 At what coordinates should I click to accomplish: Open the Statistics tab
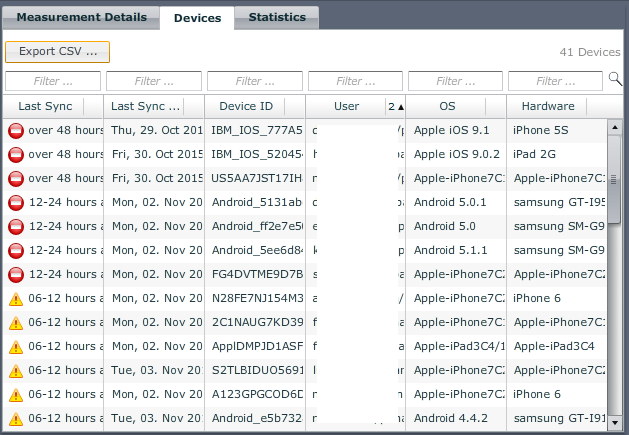[x=277, y=17]
